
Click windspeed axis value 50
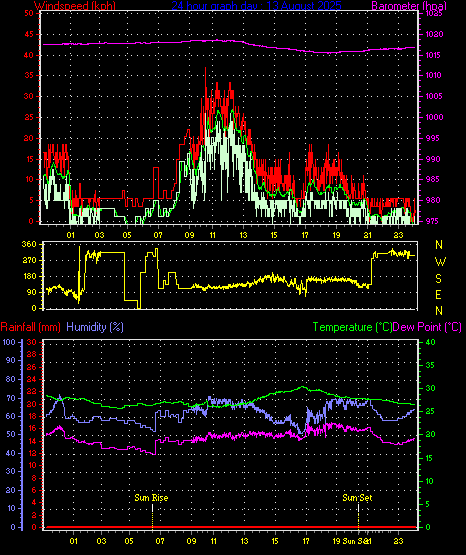(29, 13)
